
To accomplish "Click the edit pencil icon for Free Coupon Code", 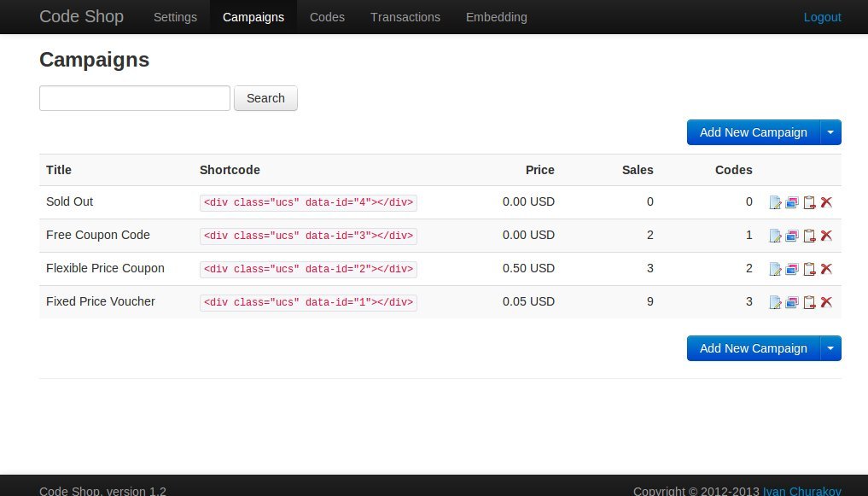I will click(x=775, y=236).
